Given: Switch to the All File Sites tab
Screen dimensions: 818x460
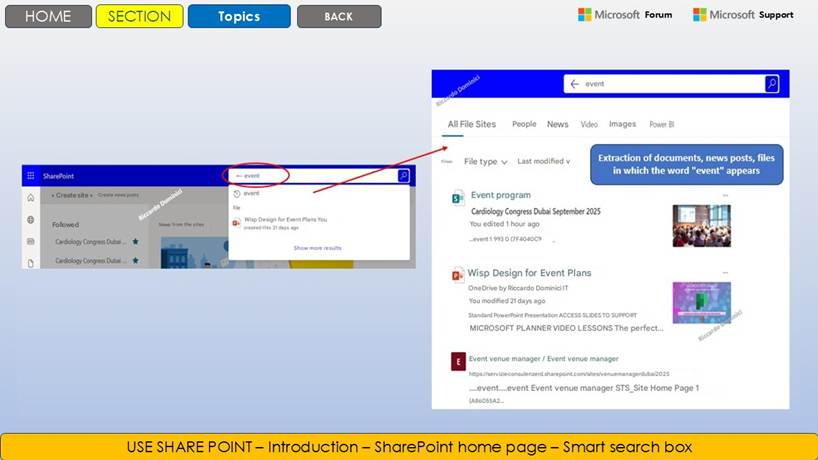Looking at the screenshot, I should point(472,124).
